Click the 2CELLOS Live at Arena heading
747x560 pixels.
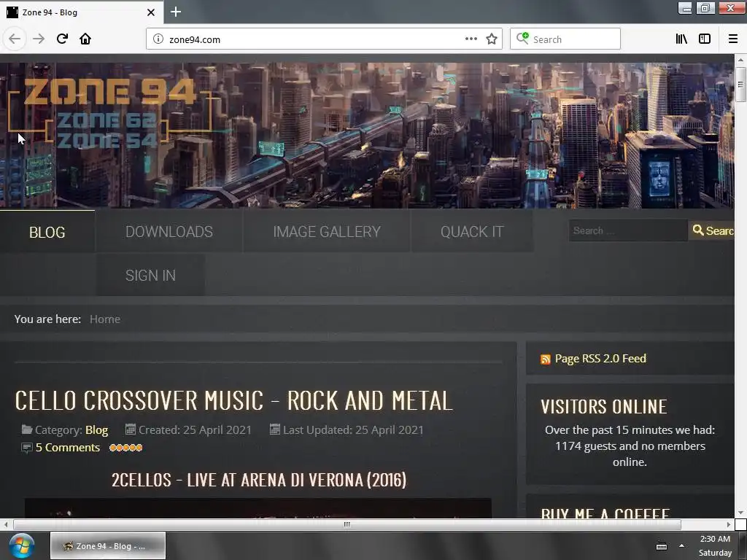(259, 480)
